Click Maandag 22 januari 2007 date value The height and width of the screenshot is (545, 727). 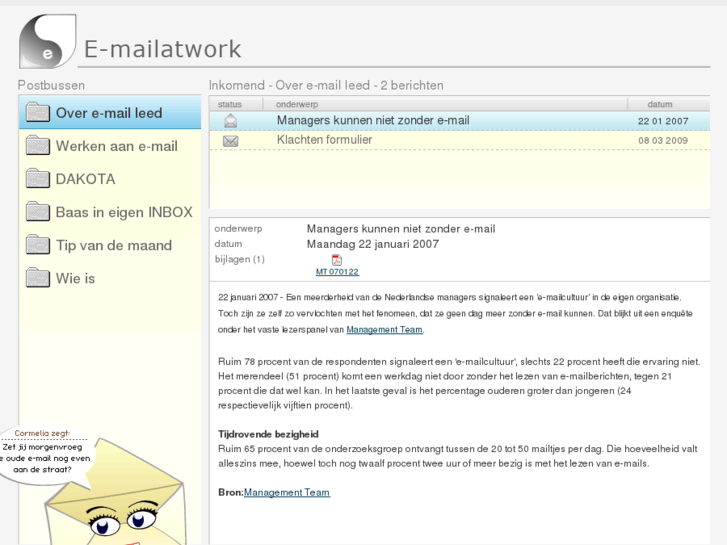pyautogui.click(x=373, y=244)
